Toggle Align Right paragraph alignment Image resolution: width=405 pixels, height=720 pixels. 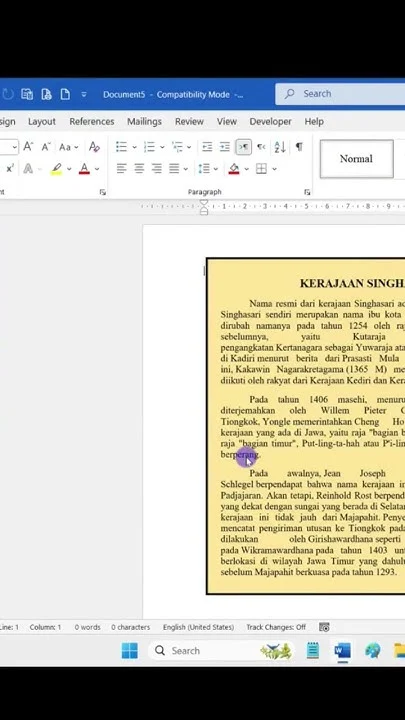tap(157, 169)
